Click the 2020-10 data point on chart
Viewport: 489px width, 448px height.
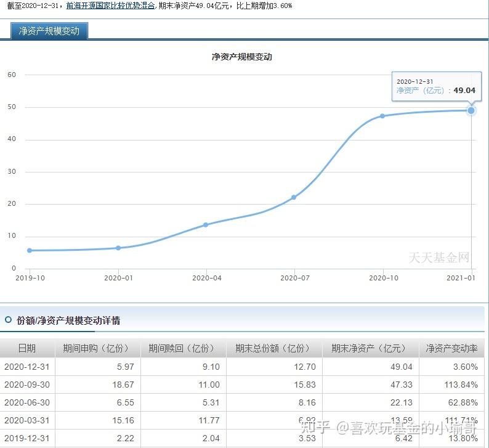pyautogui.click(x=382, y=116)
